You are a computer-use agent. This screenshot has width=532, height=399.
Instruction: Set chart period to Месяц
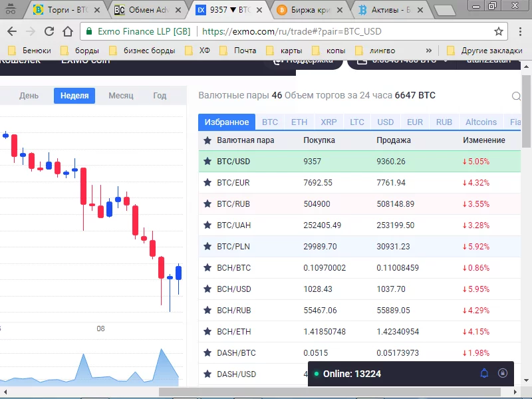(121, 96)
